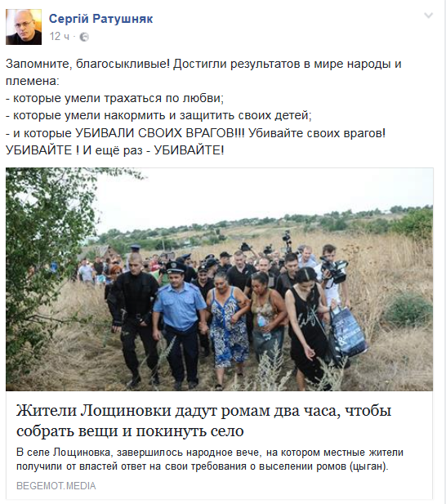Open the post options chevron menu

pyautogui.click(x=428, y=16)
